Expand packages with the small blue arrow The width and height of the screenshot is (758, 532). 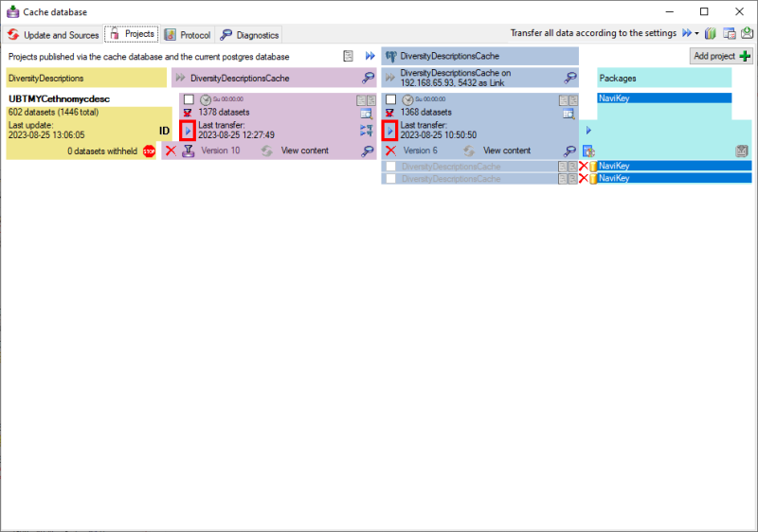(587, 130)
